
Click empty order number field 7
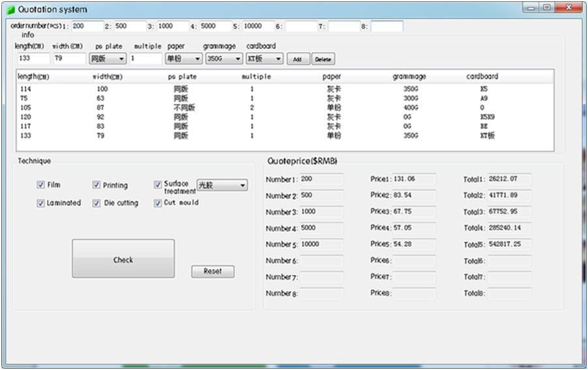tap(344, 26)
